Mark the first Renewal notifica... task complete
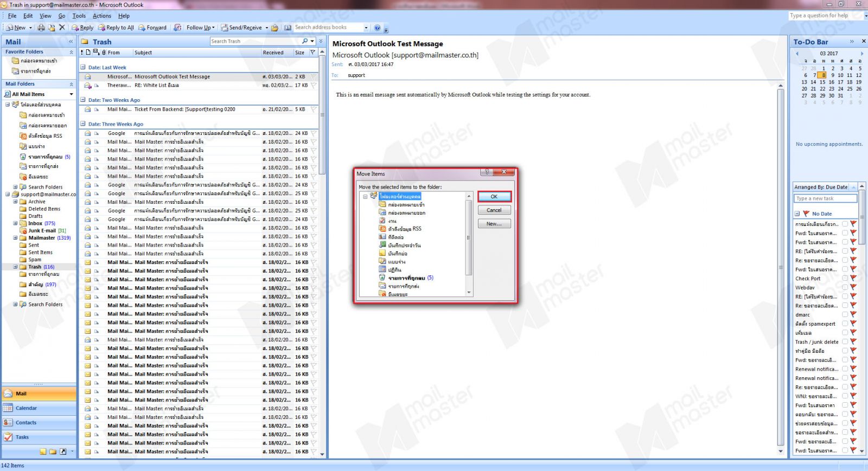Image resolution: width=868 pixels, height=471 pixels. pos(845,369)
